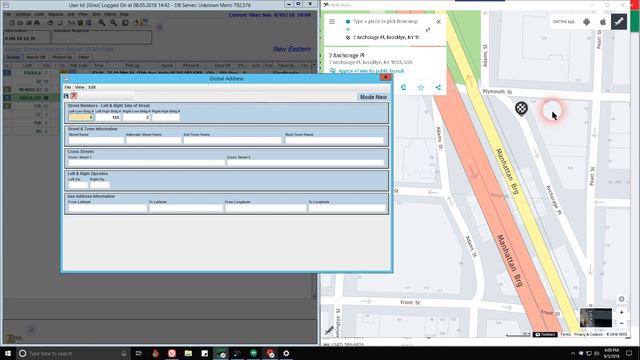Click the Sub Town Name field
640x360 pixels.
[x=232, y=140]
